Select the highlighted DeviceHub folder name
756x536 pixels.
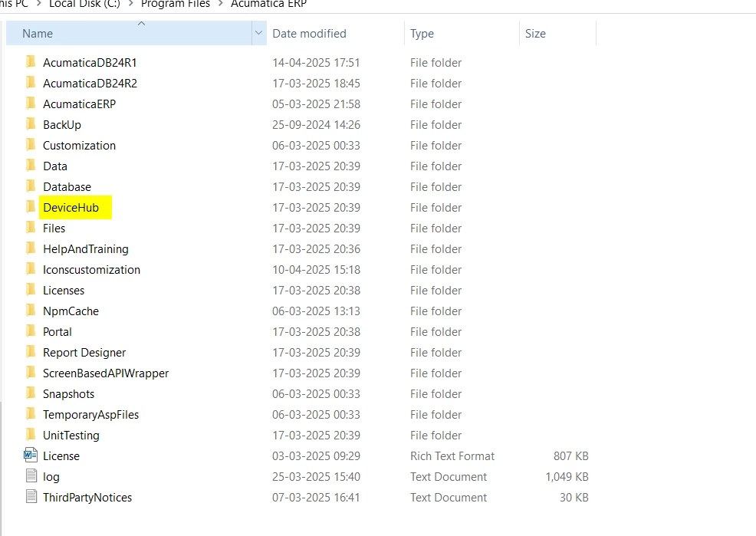pyautogui.click(x=71, y=208)
